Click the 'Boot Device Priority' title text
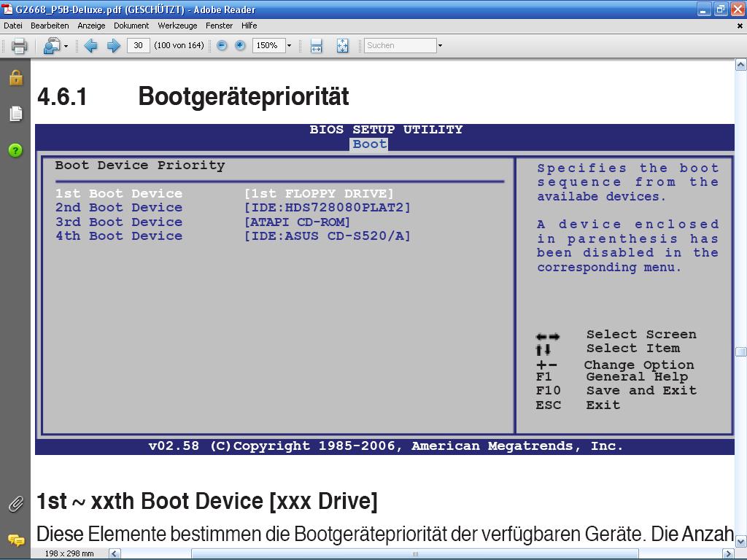The width and height of the screenshot is (747, 560). click(139, 166)
